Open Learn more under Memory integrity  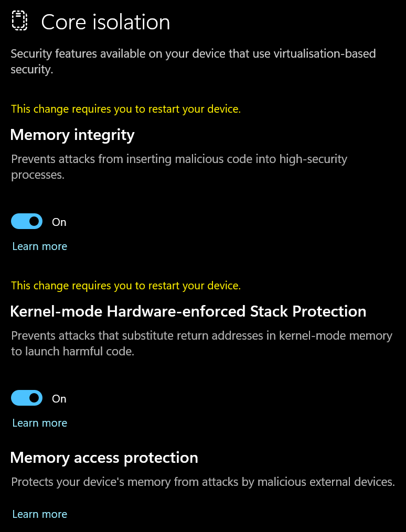[x=40, y=246]
